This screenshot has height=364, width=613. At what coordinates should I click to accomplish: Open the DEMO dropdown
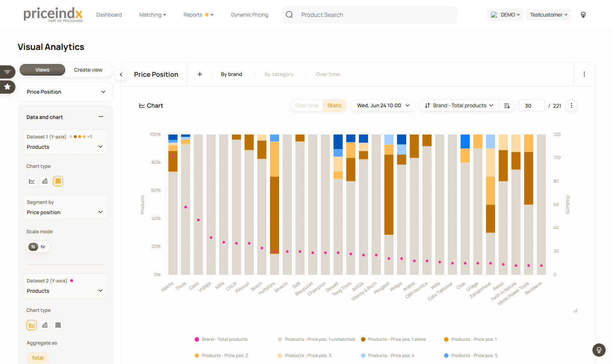point(505,15)
